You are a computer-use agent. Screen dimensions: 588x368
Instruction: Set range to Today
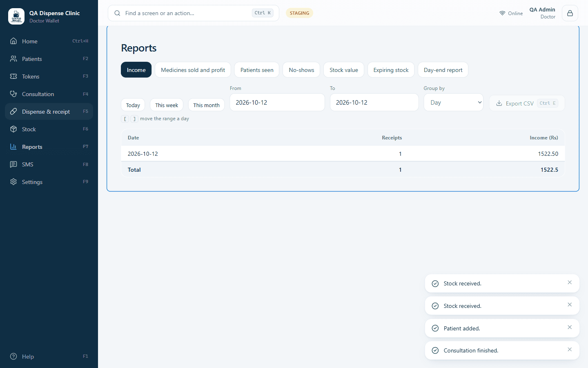click(x=133, y=105)
